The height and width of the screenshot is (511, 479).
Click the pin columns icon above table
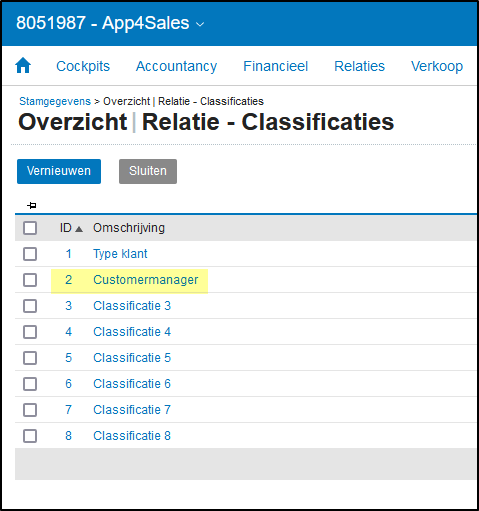[32, 205]
